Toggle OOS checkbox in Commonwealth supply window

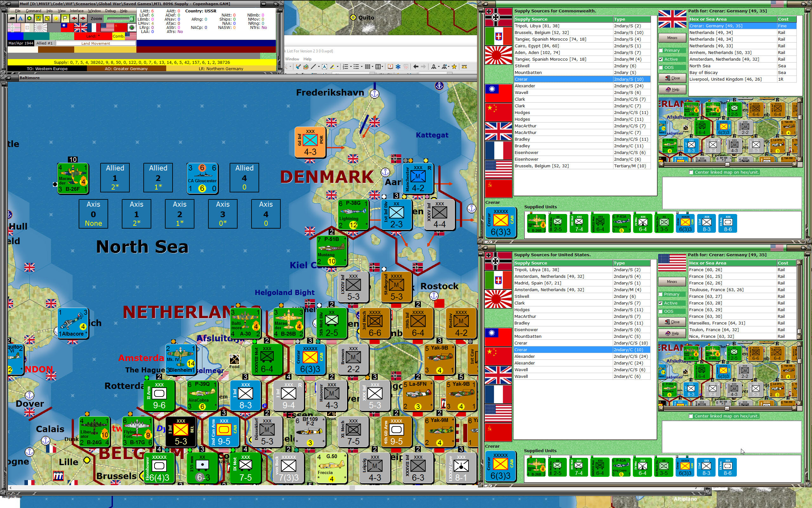pyautogui.click(x=661, y=68)
